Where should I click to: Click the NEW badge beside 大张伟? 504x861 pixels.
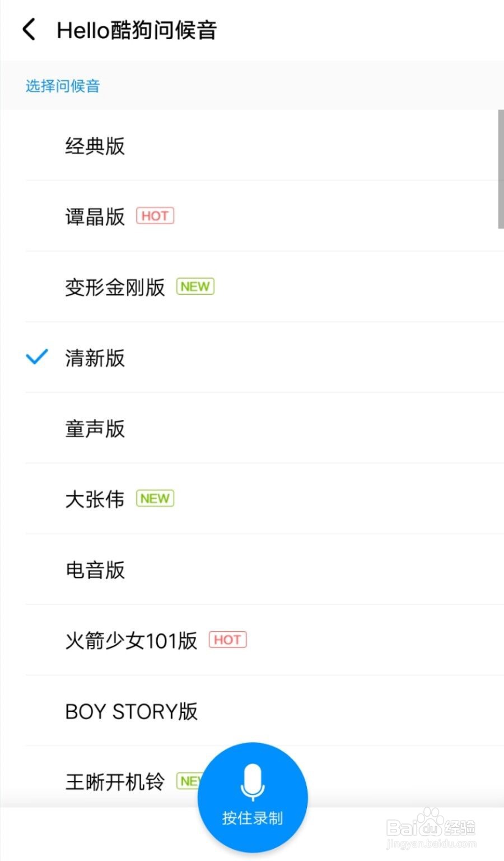[x=155, y=498]
